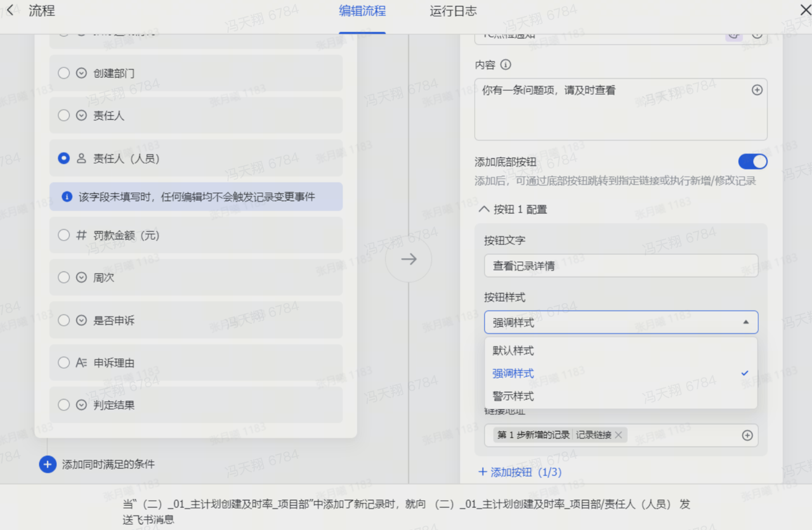Click the number field icon beside 罚款金额（元）
This screenshot has width=812, height=530.
[x=81, y=235]
